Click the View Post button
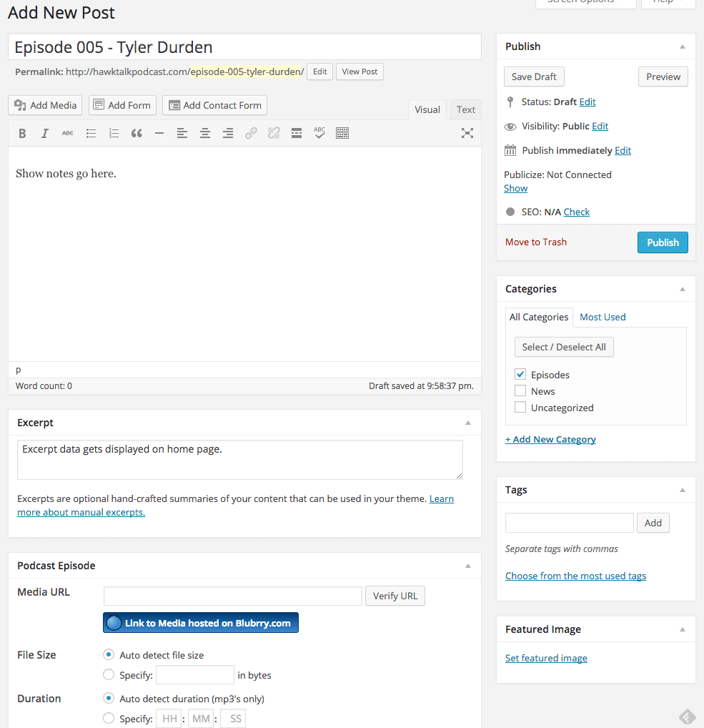Screen dimensions: 704x728 pos(360,72)
